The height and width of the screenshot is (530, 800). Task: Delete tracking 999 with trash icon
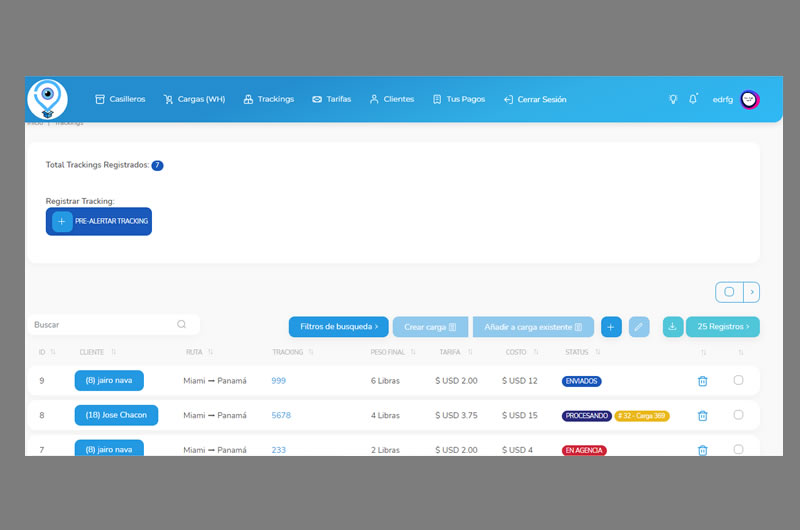(702, 381)
